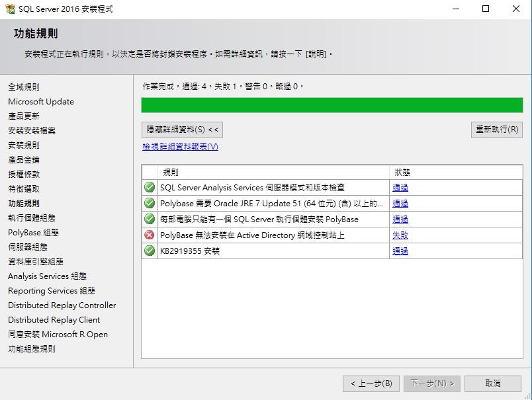Click the disabled 下一步(N) button
Viewport: 532px width, 400px height.
click(x=432, y=383)
